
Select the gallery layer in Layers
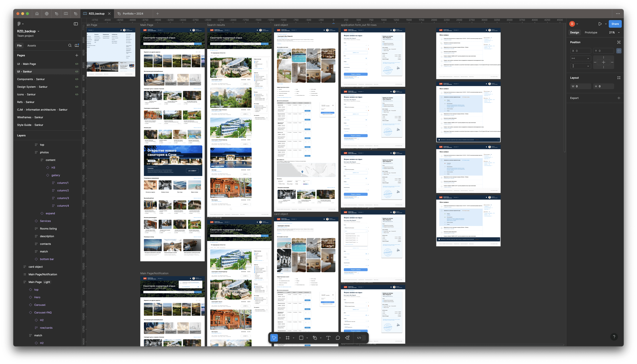tap(56, 175)
